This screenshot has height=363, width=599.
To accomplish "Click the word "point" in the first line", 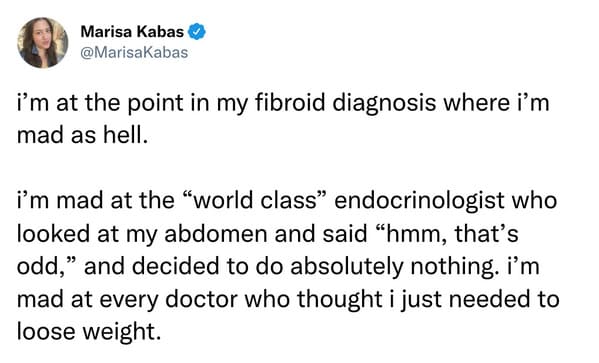I will 155,103.
